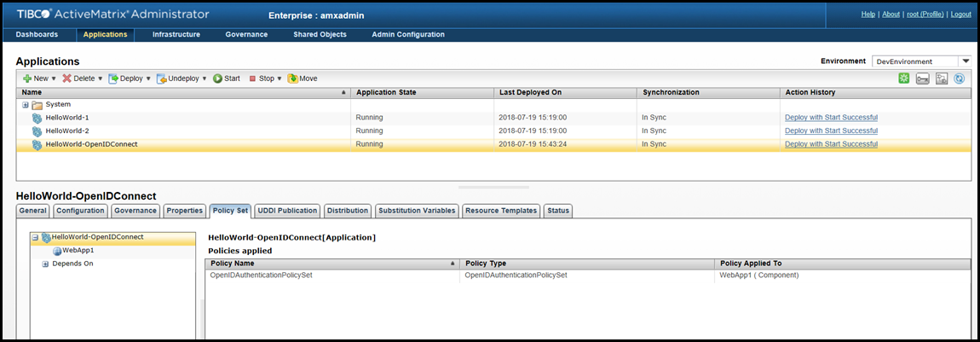This screenshot has height=342, width=980.
Task: Click the Move toolbar icon
Action: (x=292, y=78)
